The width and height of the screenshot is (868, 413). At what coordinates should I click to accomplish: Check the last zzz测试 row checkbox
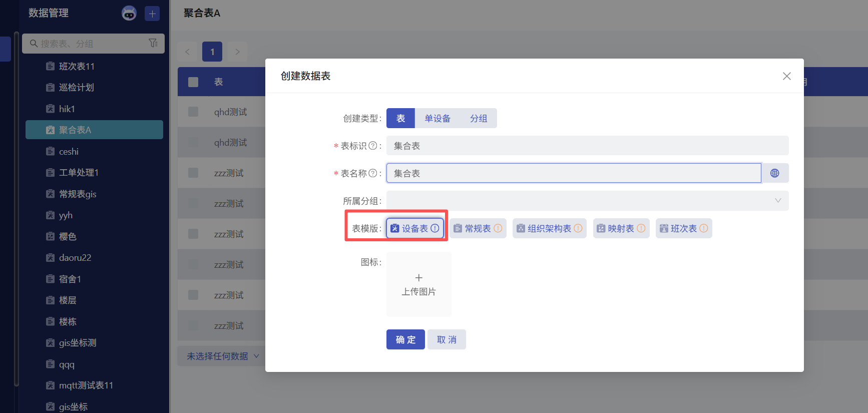(x=193, y=325)
